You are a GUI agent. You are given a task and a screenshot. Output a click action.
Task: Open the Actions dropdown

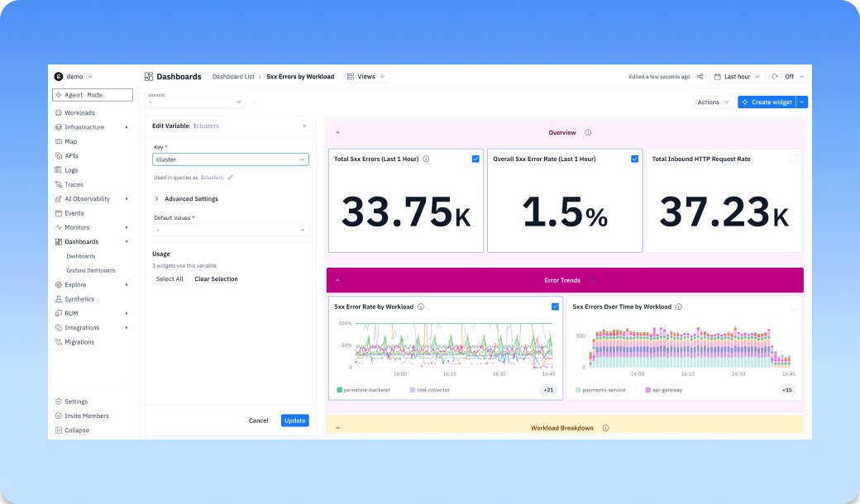pos(713,102)
